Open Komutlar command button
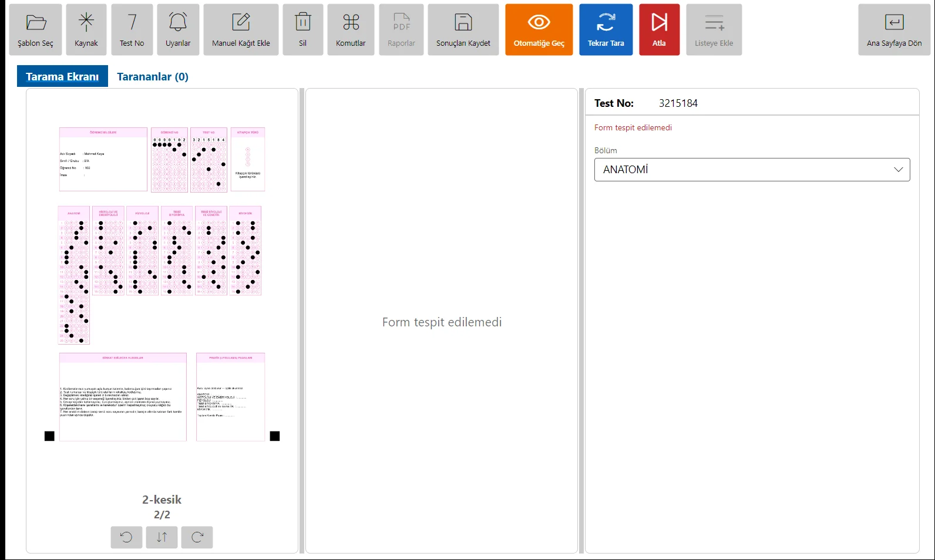This screenshot has height=560, width=935. [351, 30]
